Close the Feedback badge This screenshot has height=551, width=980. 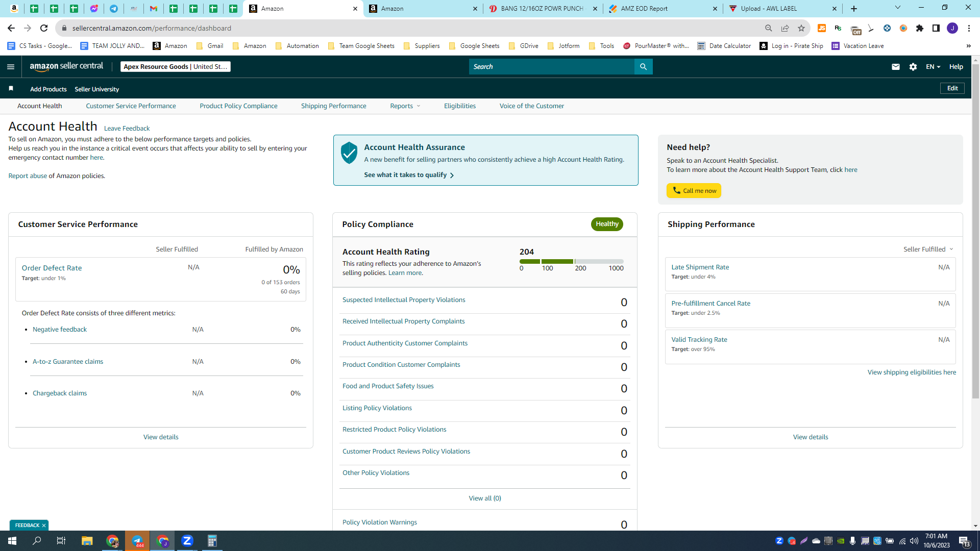tap(44, 525)
